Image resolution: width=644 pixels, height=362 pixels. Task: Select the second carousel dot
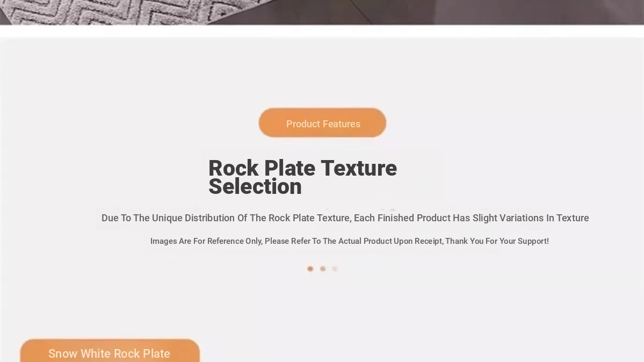click(323, 269)
